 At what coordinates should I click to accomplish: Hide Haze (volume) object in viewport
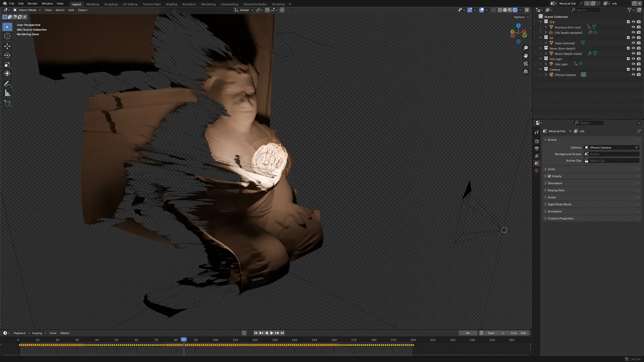(x=633, y=43)
